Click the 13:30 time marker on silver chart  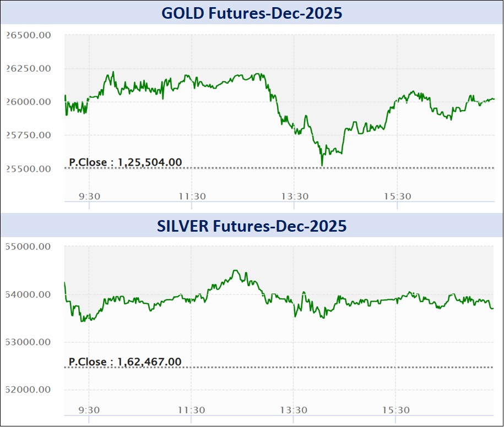(294, 410)
